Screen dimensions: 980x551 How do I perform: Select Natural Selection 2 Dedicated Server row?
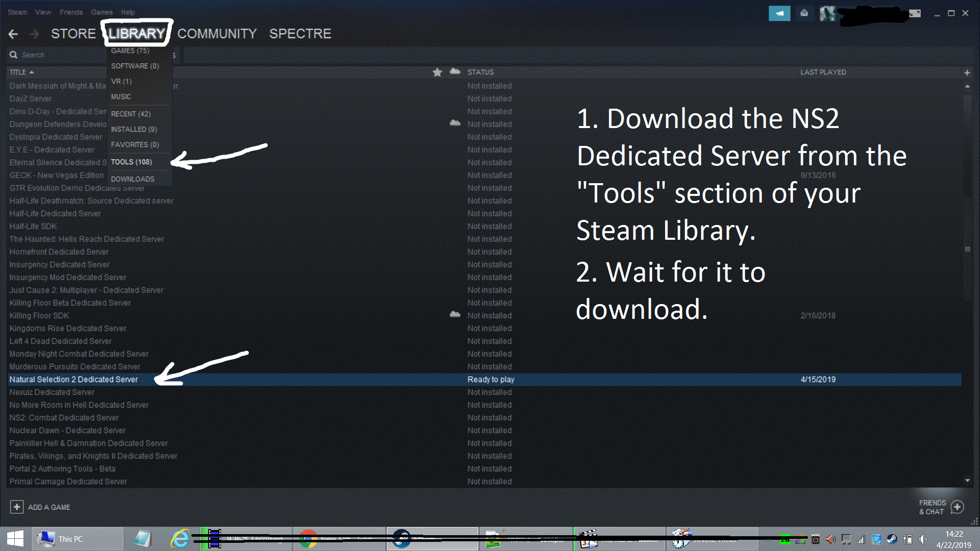pos(73,380)
